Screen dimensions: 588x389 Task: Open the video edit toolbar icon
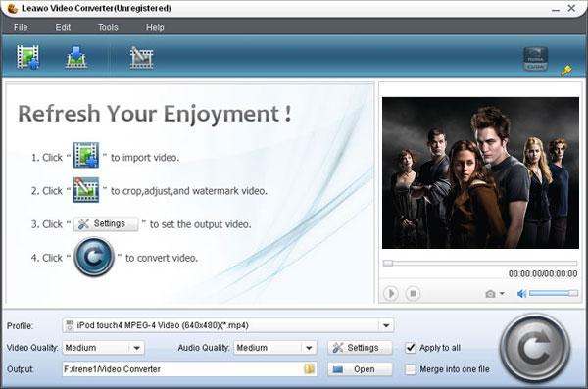point(141,57)
